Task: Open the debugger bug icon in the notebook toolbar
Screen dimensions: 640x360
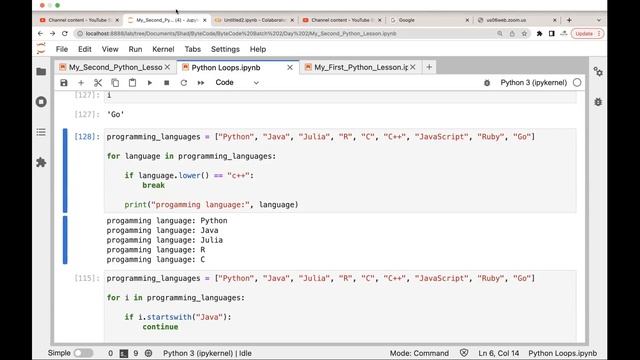Action: (x=487, y=83)
